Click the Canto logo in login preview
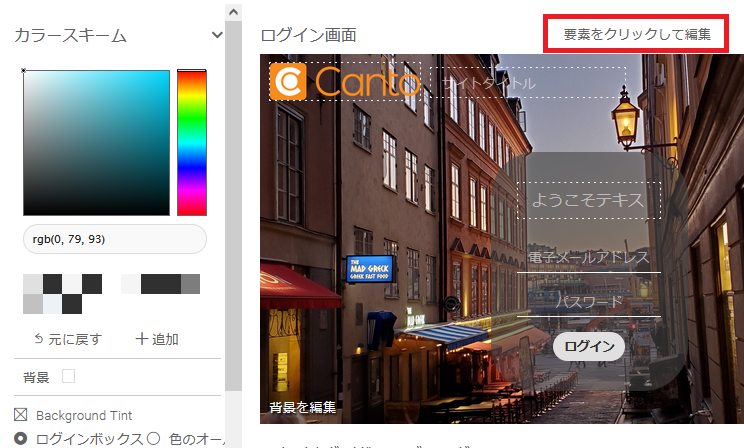 coord(344,82)
